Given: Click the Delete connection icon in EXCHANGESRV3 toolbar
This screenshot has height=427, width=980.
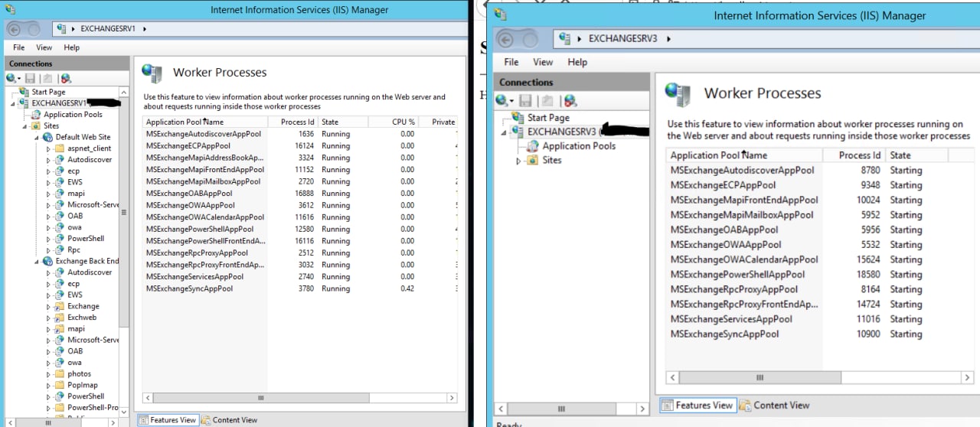Looking at the screenshot, I should point(570,100).
